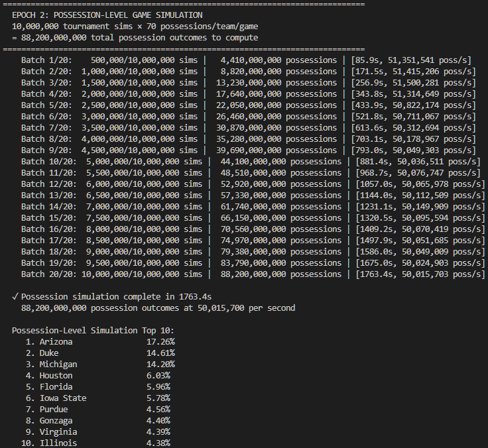Click the '4. Houston' ranking row
Screen dimensions: 488x448
pos(98,376)
